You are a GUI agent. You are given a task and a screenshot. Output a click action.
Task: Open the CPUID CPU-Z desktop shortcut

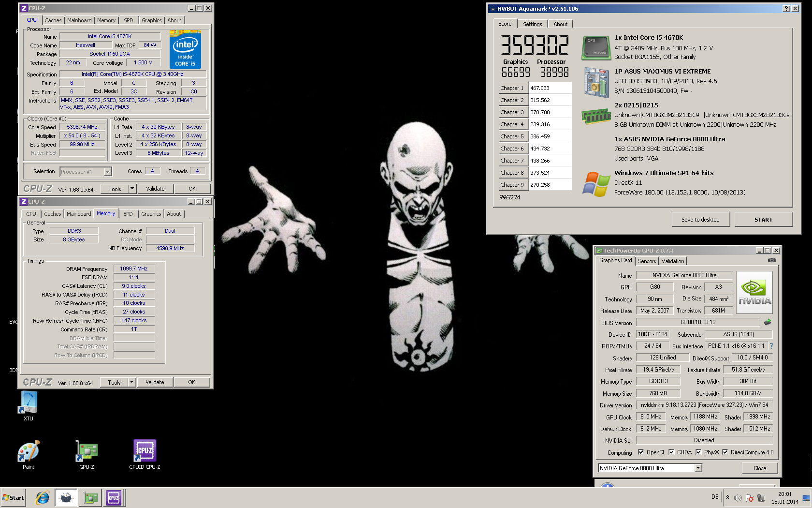coord(145,454)
